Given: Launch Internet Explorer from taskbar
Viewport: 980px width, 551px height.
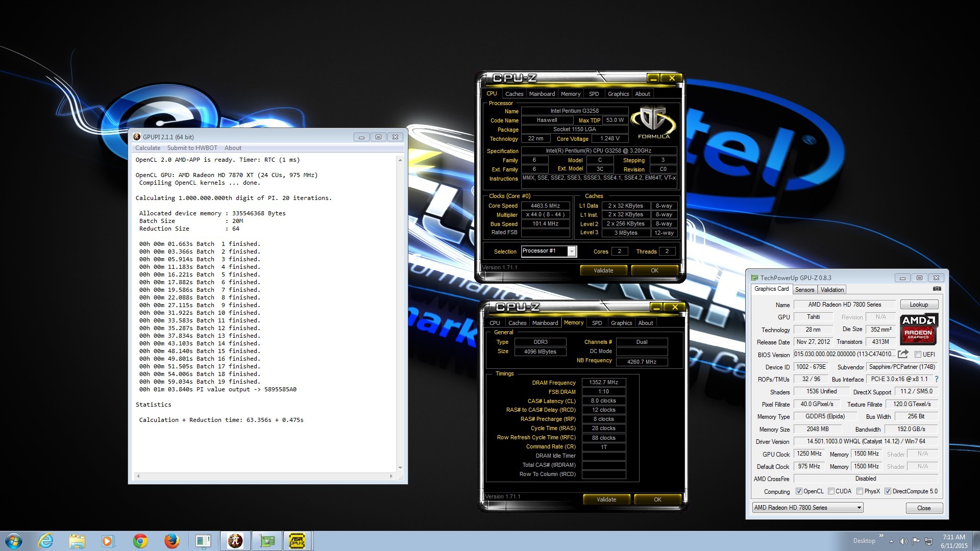Looking at the screenshot, I should click(x=45, y=541).
